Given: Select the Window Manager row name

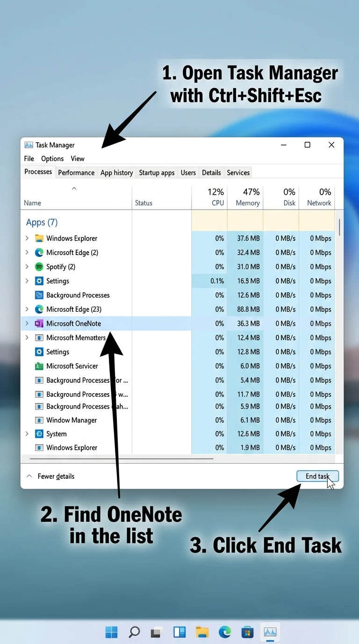Looking at the screenshot, I should (72, 420).
